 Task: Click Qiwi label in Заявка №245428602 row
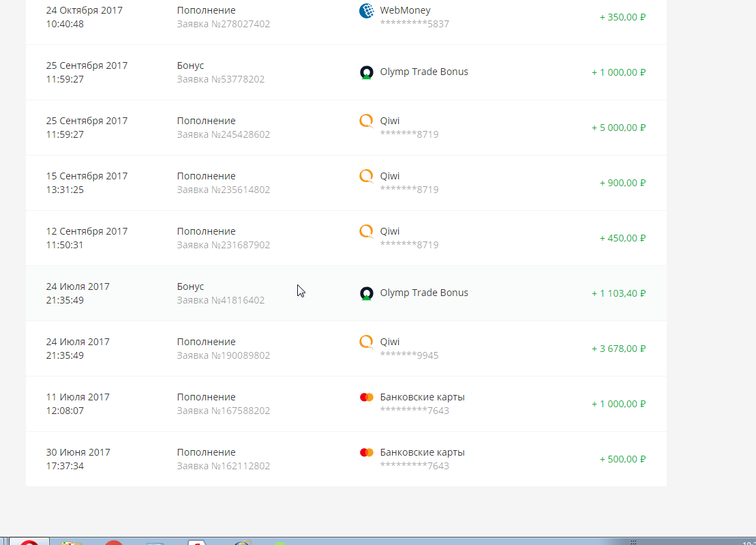point(389,121)
